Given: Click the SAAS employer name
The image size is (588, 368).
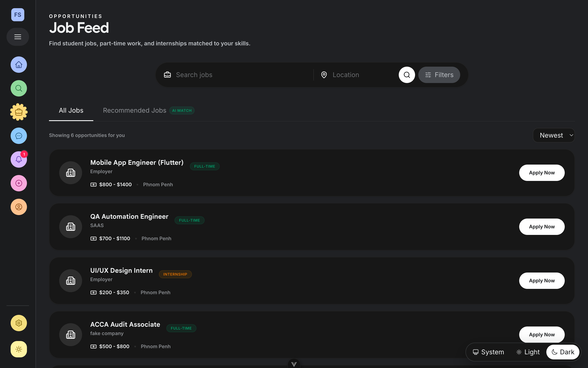Looking at the screenshot, I should tap(97, 226).
